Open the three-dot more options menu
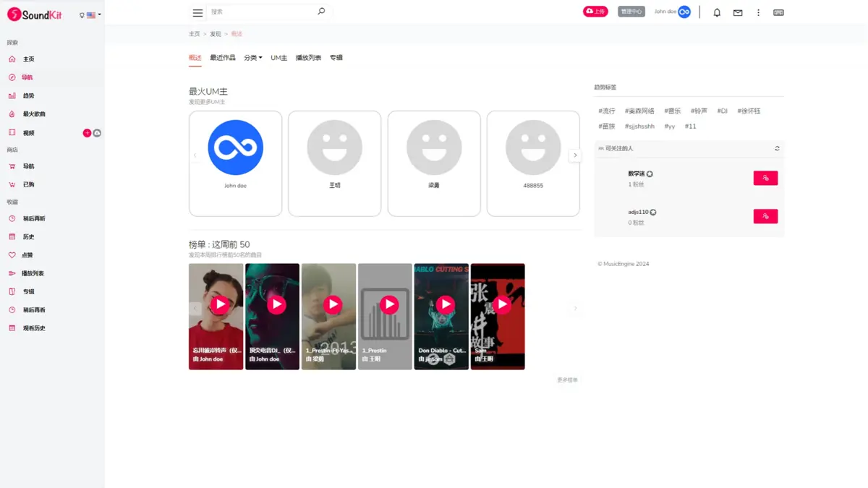The width and height of the screenshot is (868, 488). [x=758, y=12]
